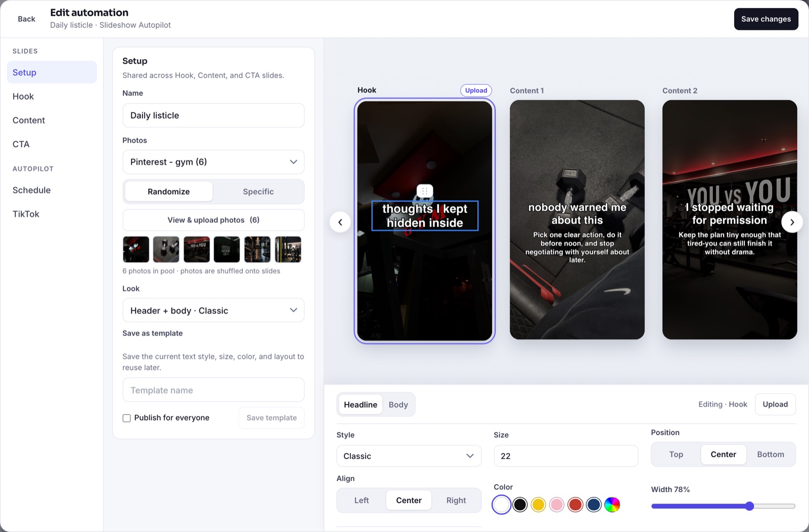Pick the red color swatch
The image size is (809, 532).
click(x=575, y=505)
